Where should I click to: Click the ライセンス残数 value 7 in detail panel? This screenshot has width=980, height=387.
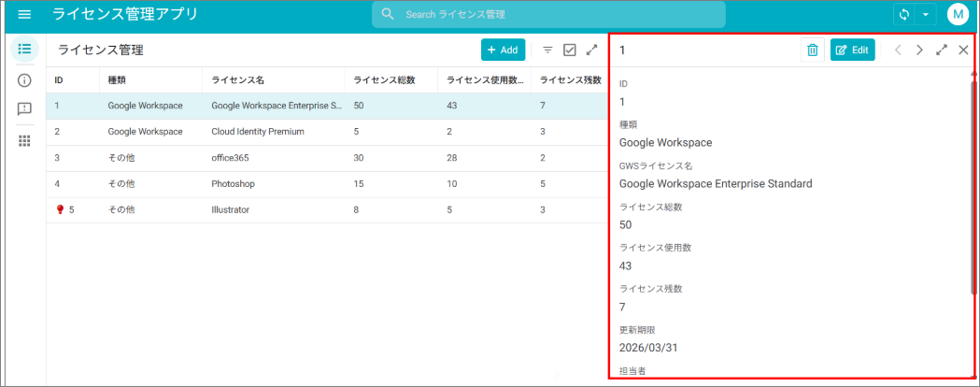coord(622,307)
